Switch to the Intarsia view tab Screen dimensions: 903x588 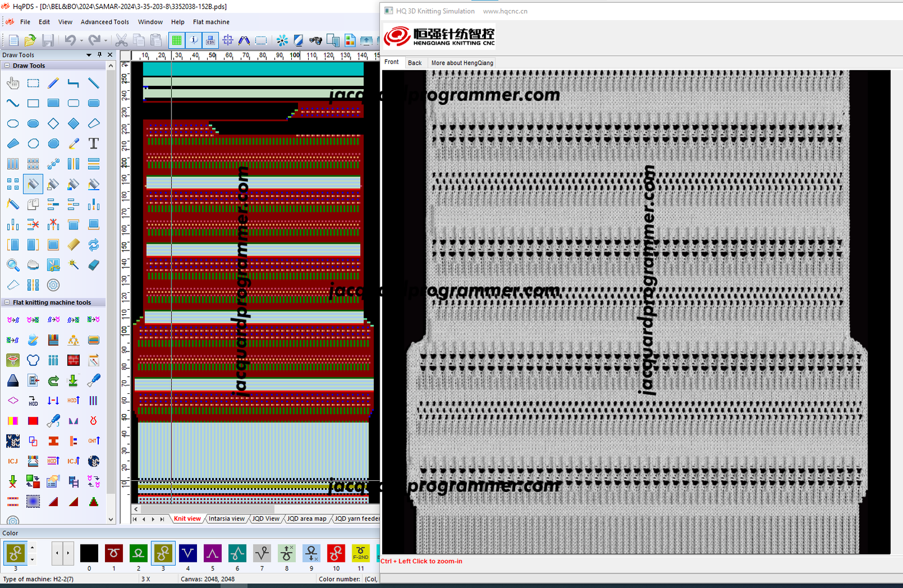(x=226, y=519)
